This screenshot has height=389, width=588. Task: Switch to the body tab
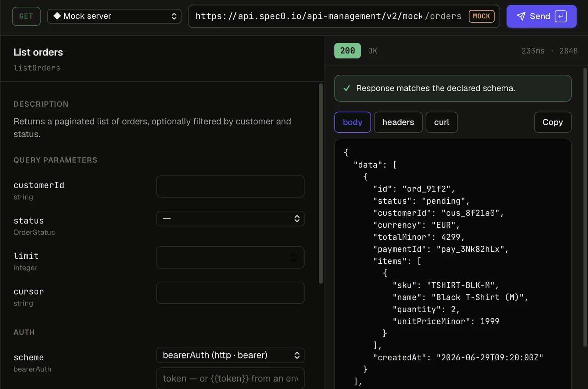click(x=352, y=122)
